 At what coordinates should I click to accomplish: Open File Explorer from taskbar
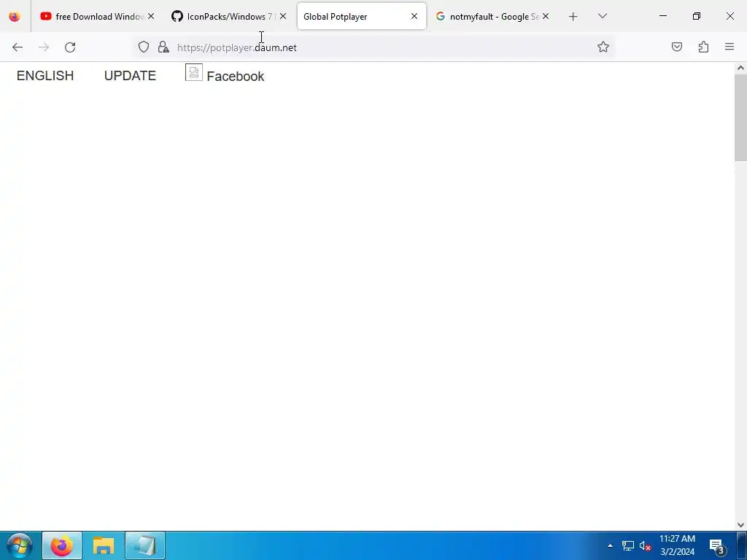tap(104, 545)
